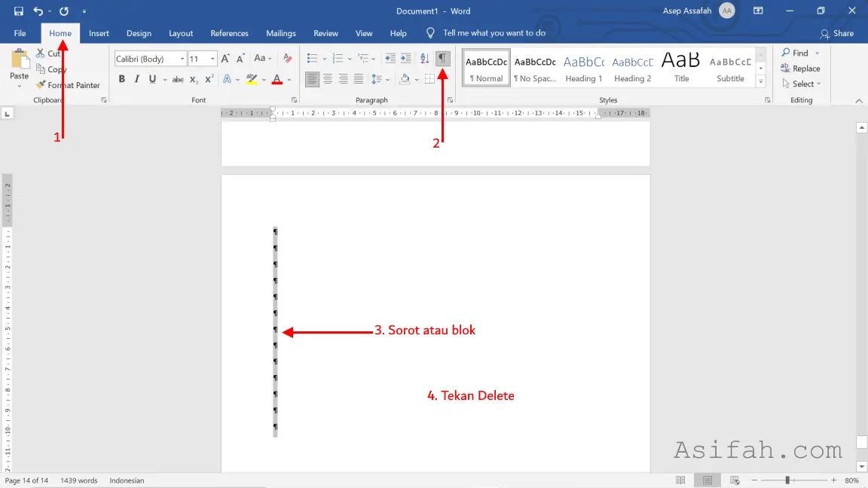Click the Share button
The image size is (868, 488).
(837, 34)
